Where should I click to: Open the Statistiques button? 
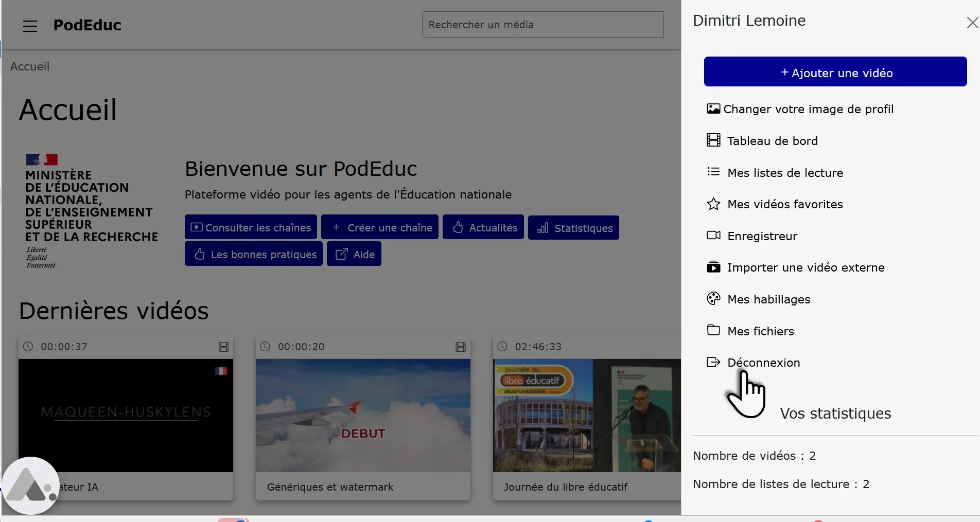tap(573, 228)
